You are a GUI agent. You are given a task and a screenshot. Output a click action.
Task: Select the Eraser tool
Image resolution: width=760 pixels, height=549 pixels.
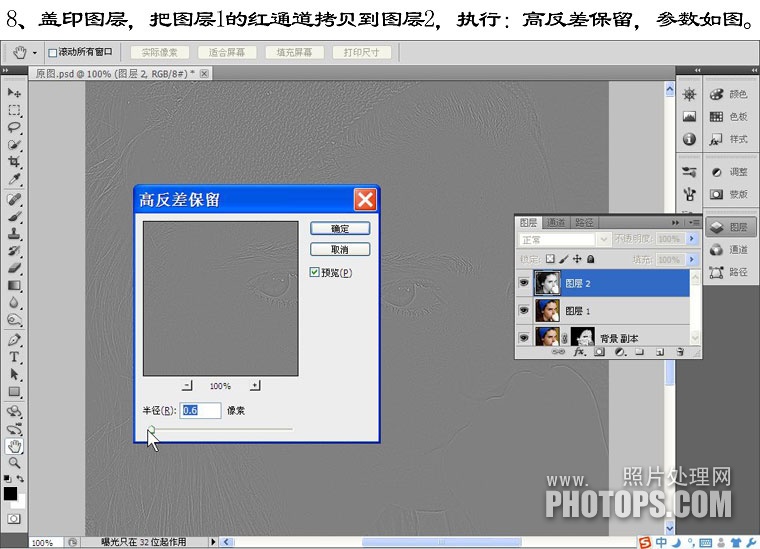[x=14, y=267]
